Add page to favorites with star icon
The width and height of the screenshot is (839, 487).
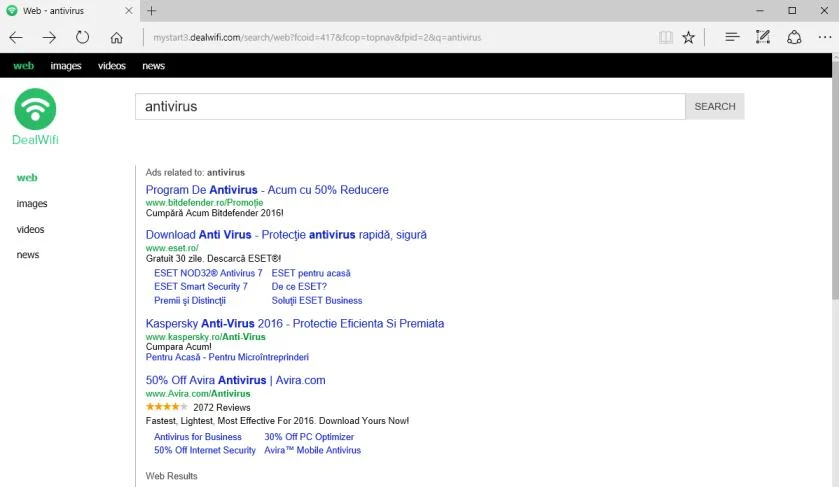(x=689, y=37)
